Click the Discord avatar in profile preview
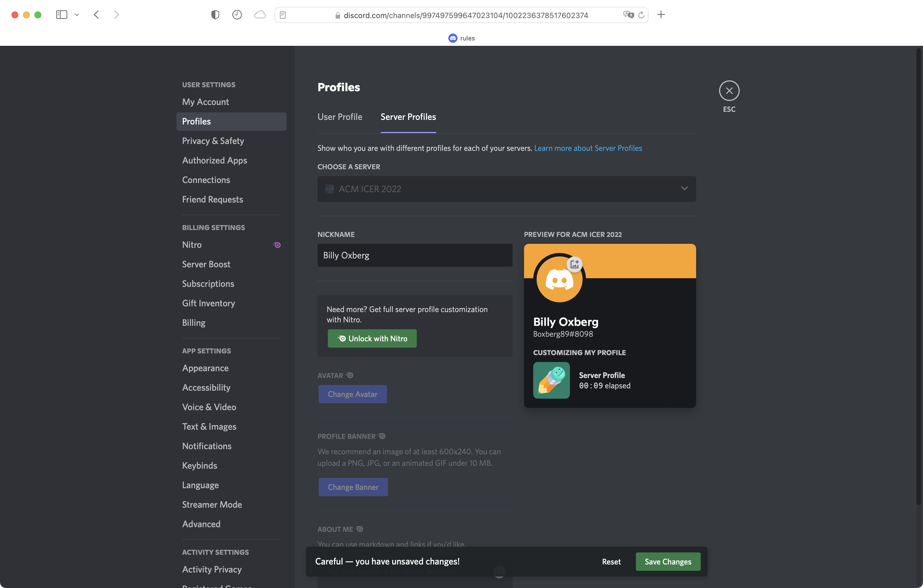The height and width of the screenshot is (588, 923). click(x=559, y=279)
